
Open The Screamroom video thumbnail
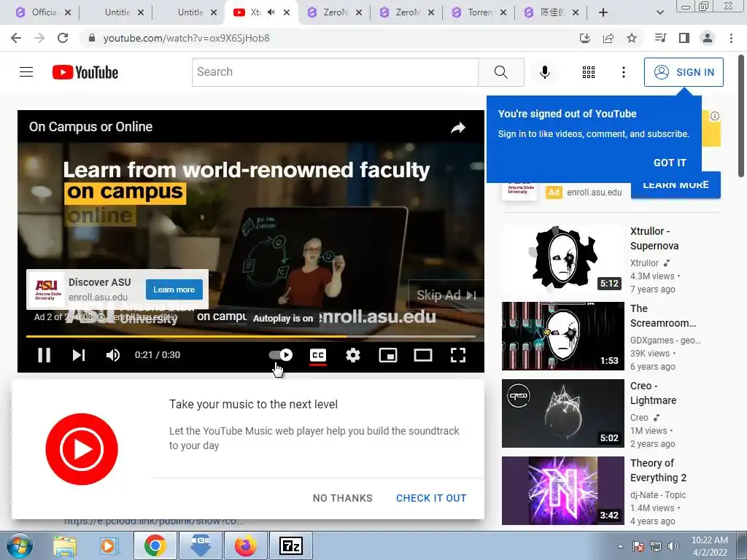click(562, 335)
